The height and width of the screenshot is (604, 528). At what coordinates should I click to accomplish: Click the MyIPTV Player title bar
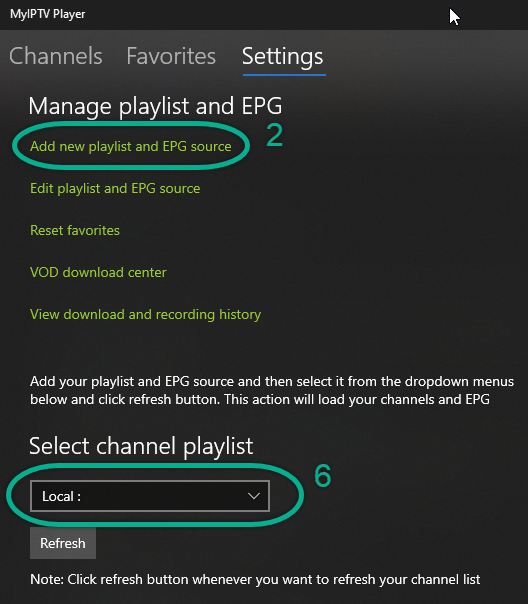tap(264, 15)
